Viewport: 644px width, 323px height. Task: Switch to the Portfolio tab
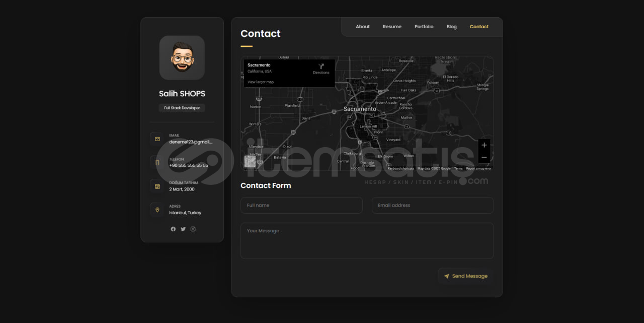[424, 27]
